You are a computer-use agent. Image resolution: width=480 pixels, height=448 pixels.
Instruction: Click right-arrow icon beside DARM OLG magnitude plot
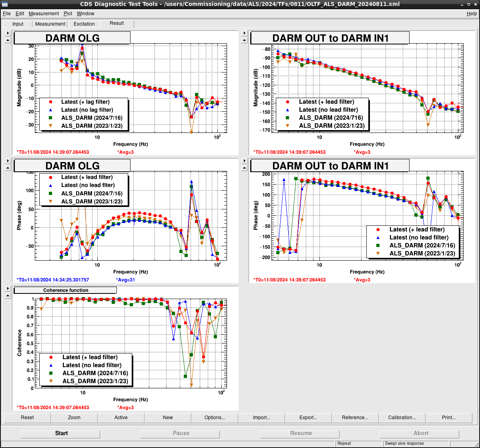point(8,33)
